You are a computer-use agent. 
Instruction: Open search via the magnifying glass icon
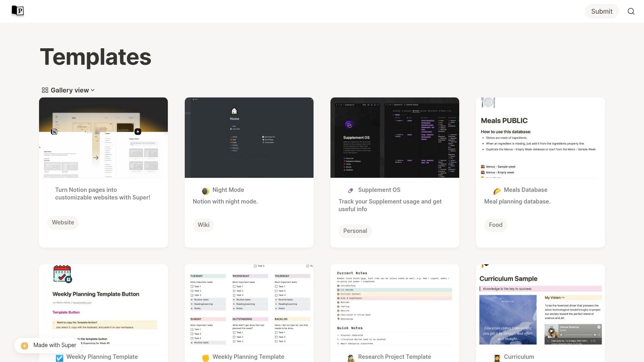(631, 11)
